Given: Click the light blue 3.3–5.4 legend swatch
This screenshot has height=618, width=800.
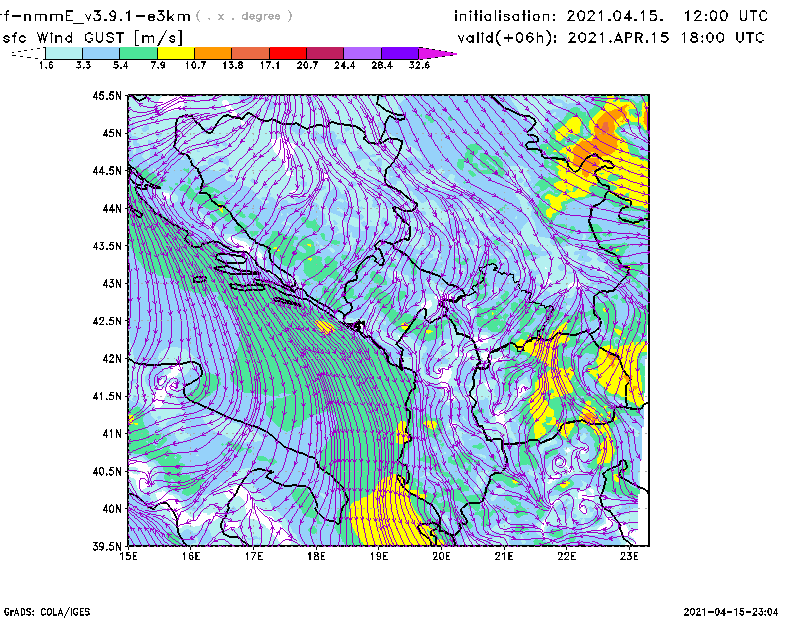Looking at the screenshot, I should click(101, 53).
